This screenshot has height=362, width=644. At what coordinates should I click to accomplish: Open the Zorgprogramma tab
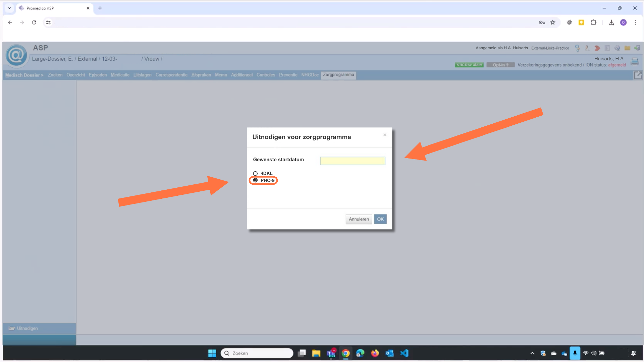tap(338, 75)
